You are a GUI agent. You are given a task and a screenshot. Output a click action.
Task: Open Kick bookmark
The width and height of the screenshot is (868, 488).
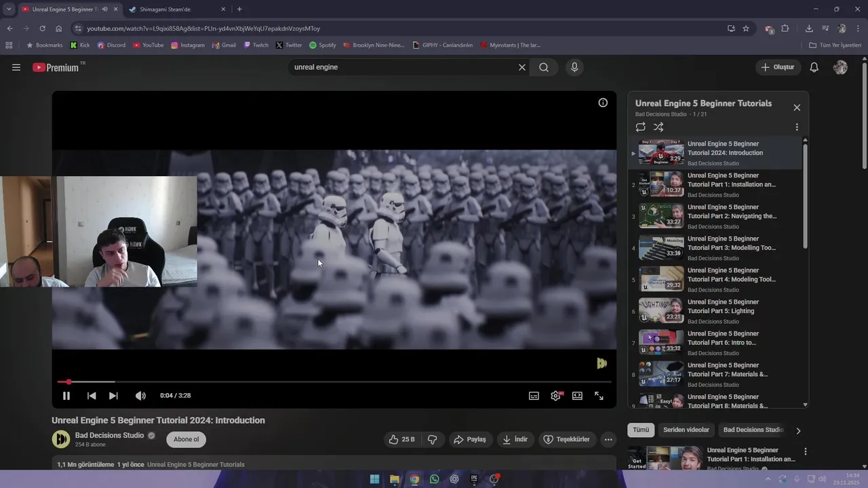(x=80, y=45)
